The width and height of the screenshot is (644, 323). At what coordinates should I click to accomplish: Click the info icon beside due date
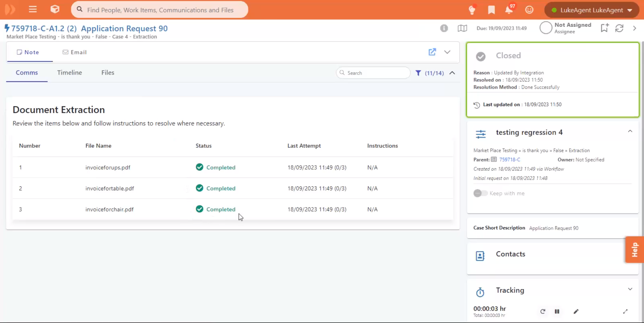tap(444, 28)
